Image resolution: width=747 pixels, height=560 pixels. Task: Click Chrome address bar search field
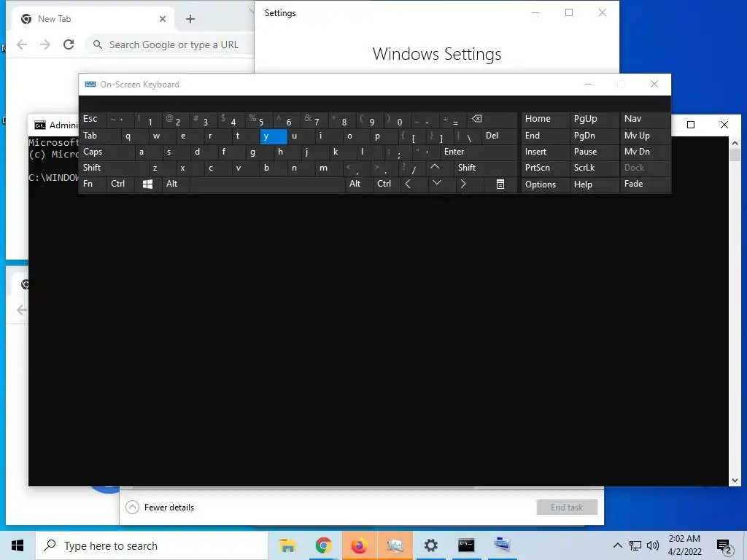(169, 44)
